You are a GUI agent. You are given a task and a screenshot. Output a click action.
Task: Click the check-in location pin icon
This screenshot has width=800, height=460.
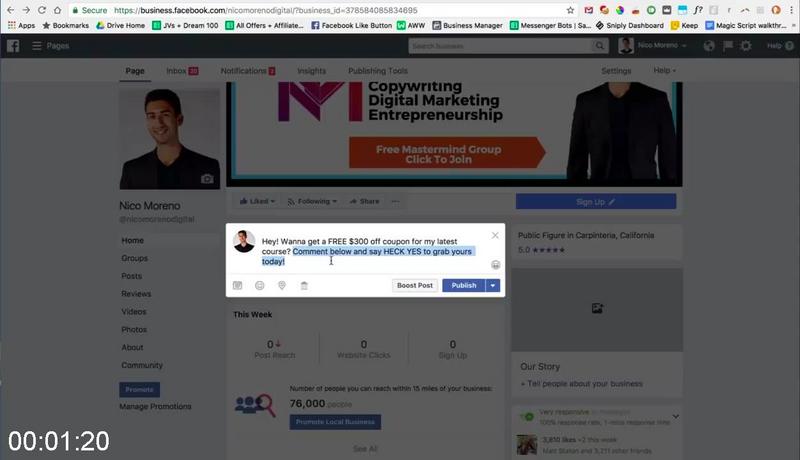click(282, 286)
